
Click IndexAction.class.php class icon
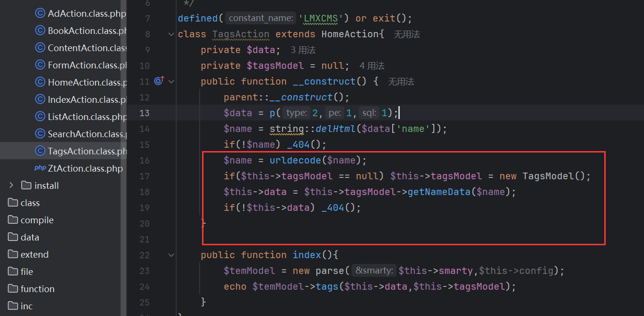[x=40, y=99]
